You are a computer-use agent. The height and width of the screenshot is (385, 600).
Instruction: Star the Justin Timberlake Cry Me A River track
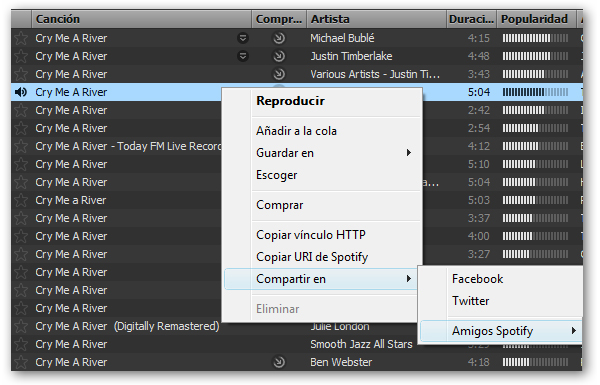pyautogui.click(x=21, y=56)
